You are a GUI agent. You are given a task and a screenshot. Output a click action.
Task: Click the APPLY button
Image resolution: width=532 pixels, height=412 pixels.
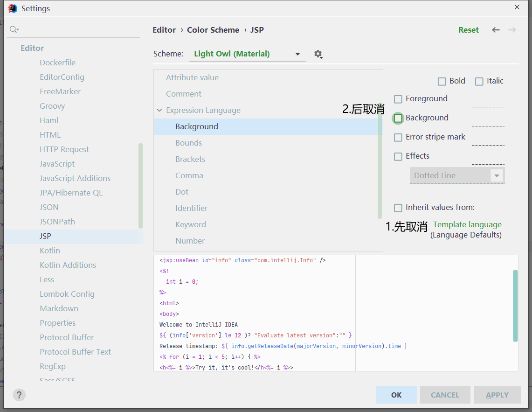pyautogui.click(x=497, y=395)
